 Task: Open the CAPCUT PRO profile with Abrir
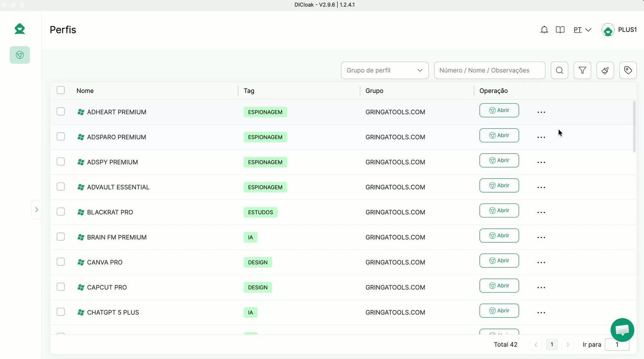pos(499,286)
